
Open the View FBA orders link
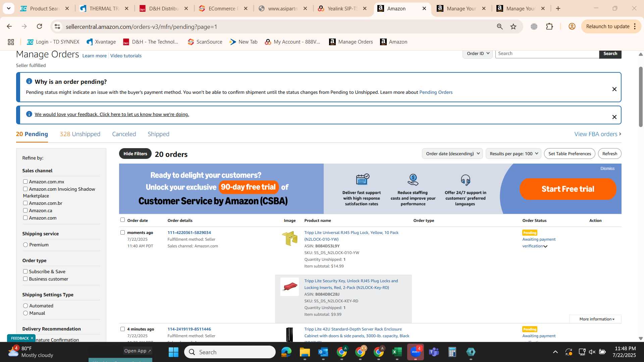(598, 134)
